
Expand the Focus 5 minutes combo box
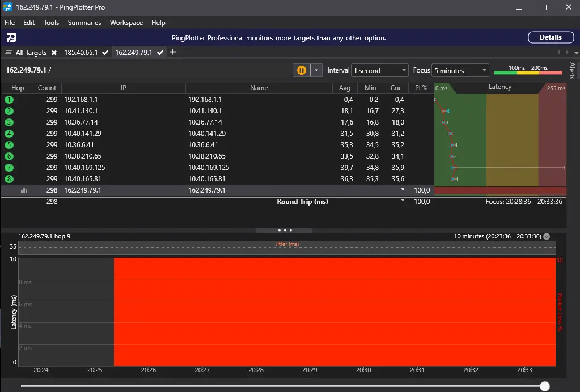click(x=460, y=70)
